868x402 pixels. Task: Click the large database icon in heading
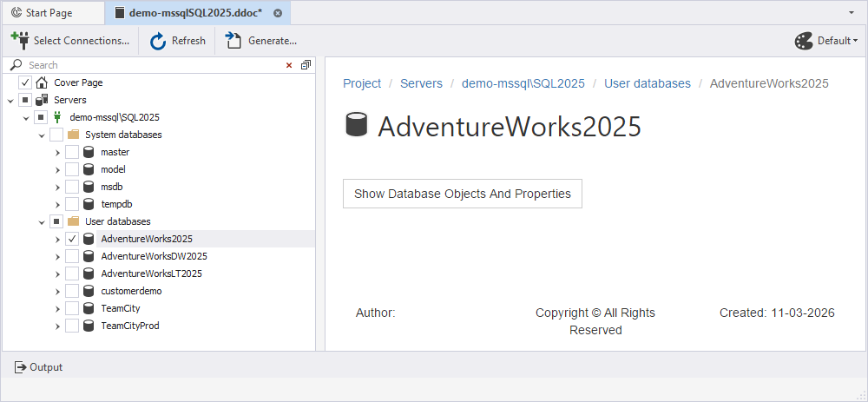(x=357, y=124)
